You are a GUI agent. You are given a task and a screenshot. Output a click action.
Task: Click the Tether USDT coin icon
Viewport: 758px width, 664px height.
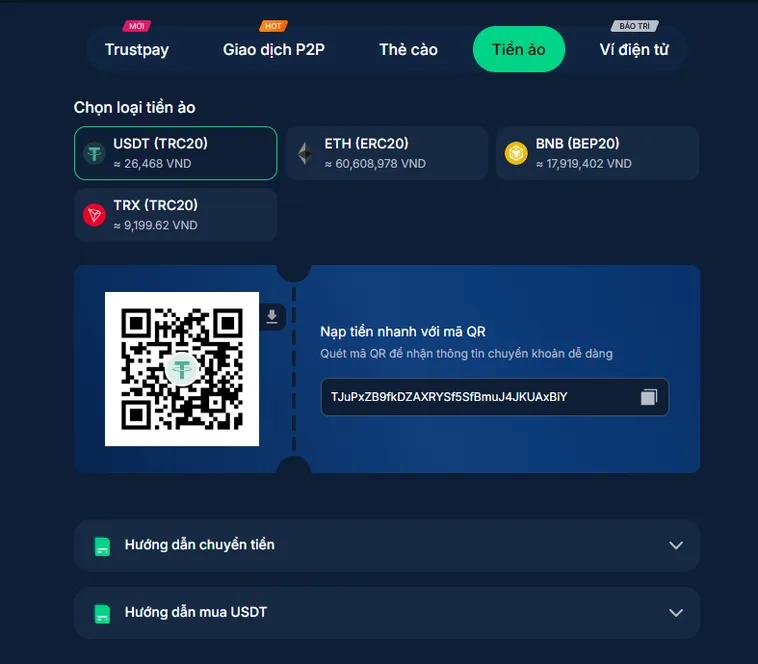(94, 154)
